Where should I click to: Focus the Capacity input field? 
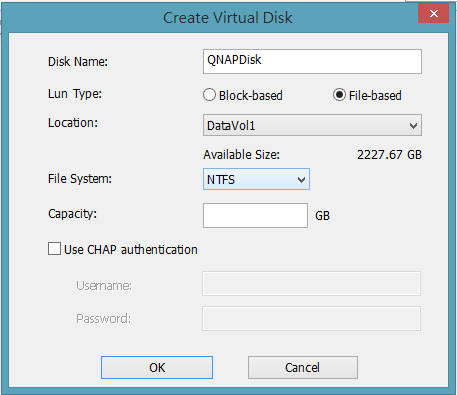pyautogui.click(x=255, y=215)
